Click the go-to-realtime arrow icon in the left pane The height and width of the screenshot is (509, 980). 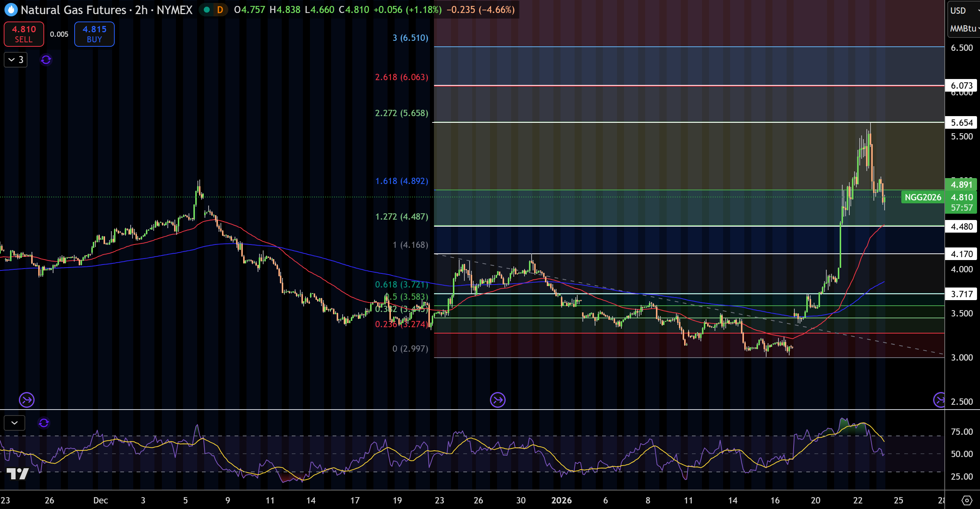click(27, 400)
